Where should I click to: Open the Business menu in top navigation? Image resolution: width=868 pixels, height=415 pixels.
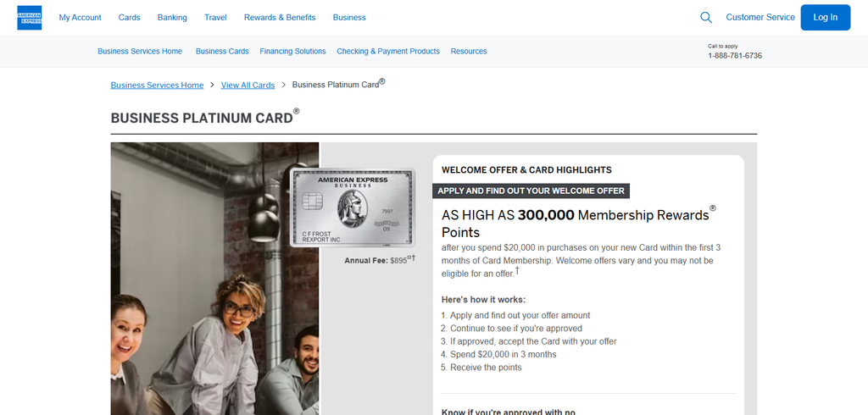pos(349,18)
